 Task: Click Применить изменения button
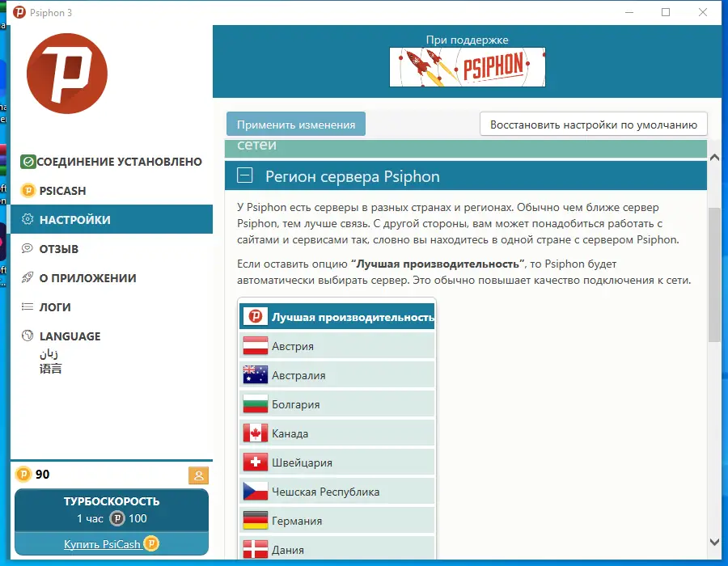(x=296, y=124)
